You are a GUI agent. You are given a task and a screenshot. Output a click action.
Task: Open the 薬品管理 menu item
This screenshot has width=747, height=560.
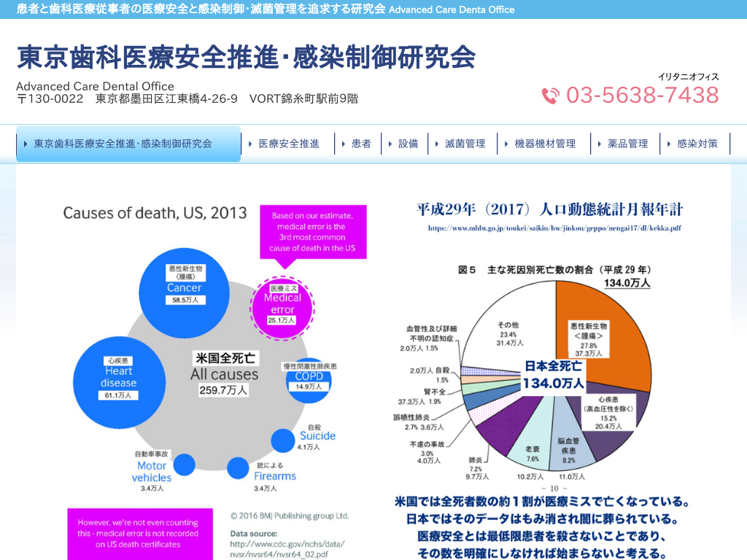(x=627, y=144)
